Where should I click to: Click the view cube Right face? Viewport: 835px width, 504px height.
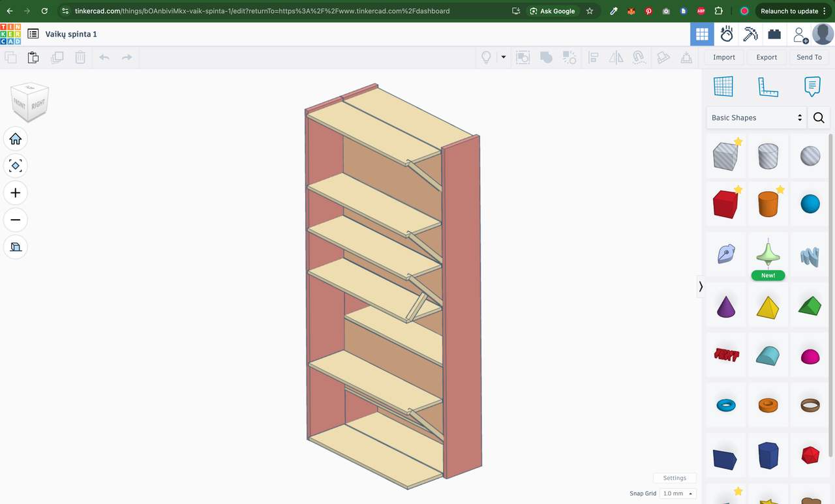tap(38, 104)
